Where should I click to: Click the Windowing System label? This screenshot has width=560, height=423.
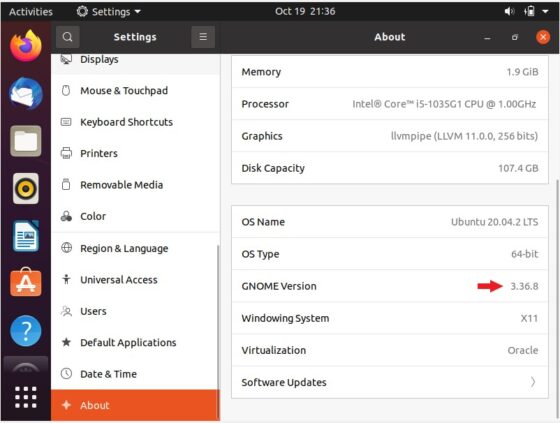(285, 318)
